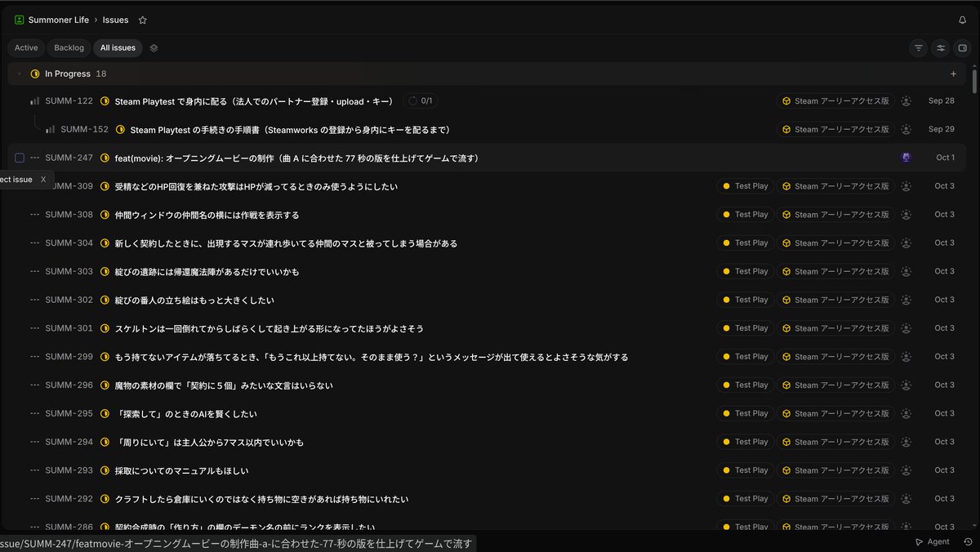Select the All issues tab
The image size is (980, 552).
click(x=118, y=48)
